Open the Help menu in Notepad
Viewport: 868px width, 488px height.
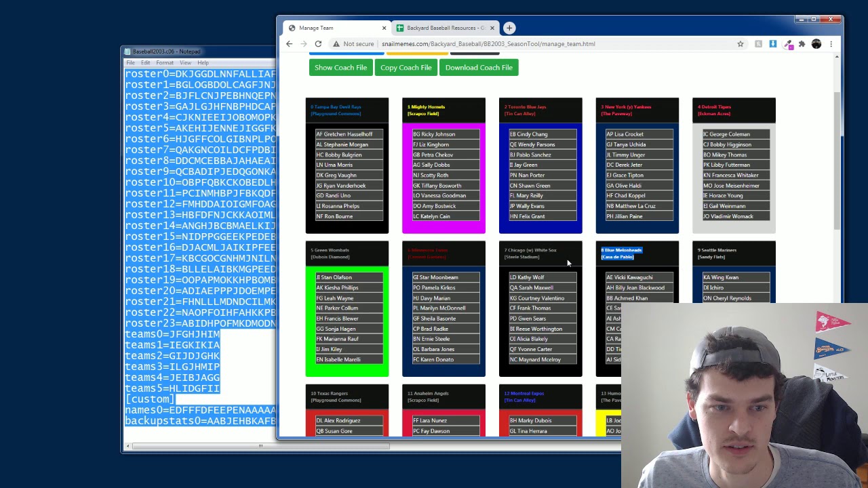click(203, 63)
